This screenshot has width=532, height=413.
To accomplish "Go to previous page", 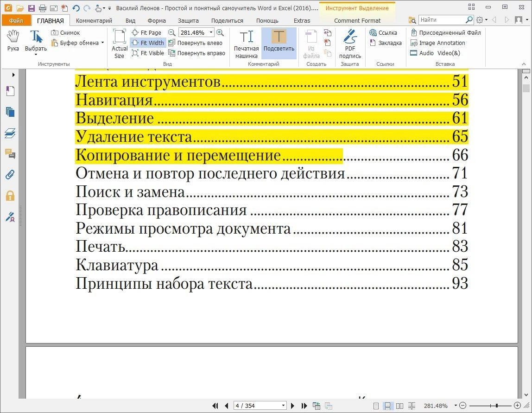I will [227, 406].
